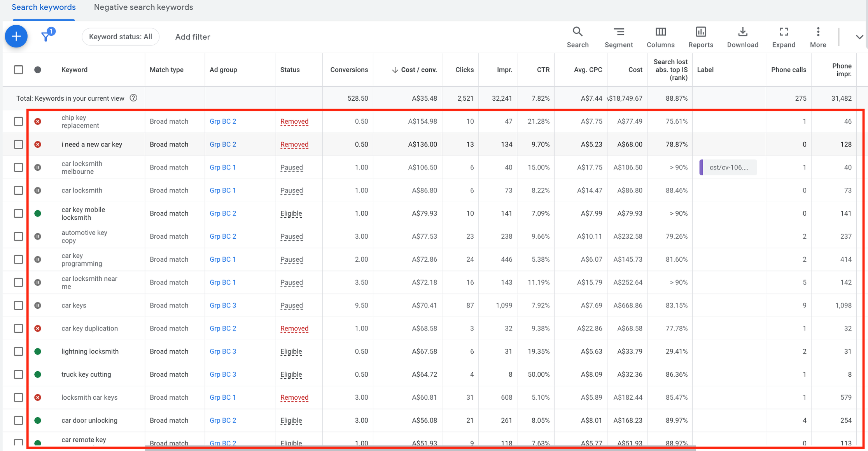Click paused icon for car key programming
This screenshot has width=868, height=451.
tap(38, 259)
